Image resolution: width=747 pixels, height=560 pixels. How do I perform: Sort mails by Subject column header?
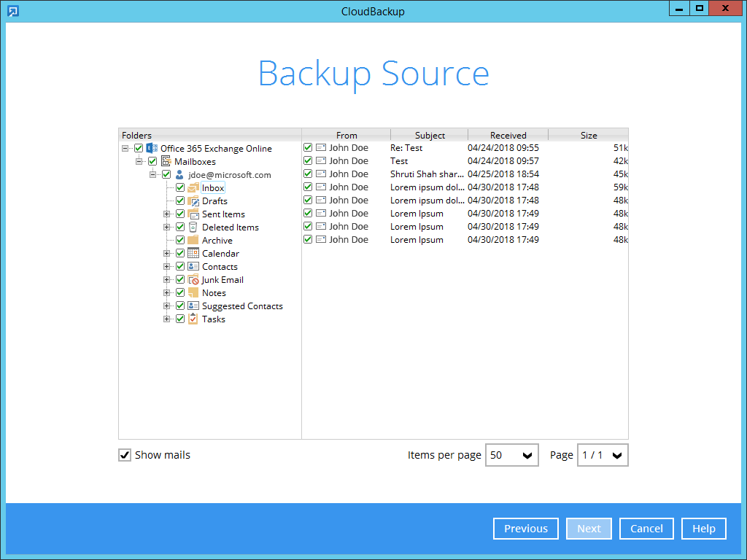point(430,135)
